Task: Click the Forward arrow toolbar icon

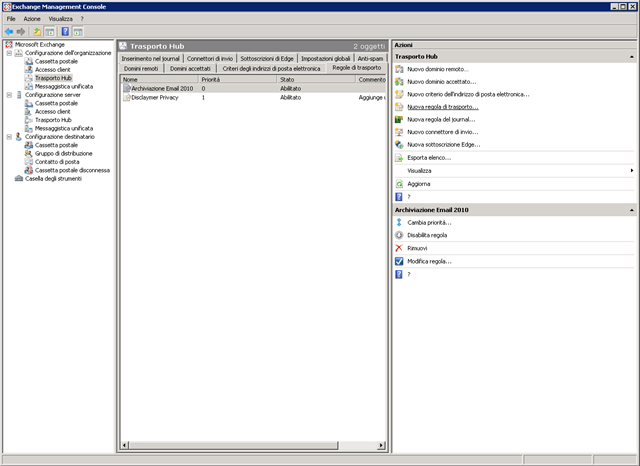Action: tap(21, 31)
